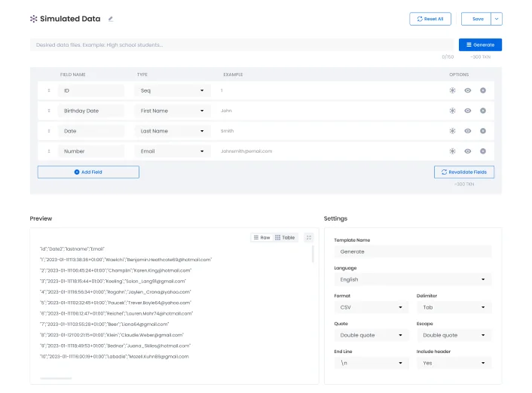This screenshot has width=532, height=393.
Task: Click the snowflake icon in the Birthday Date row
Action: click(452, 111)
